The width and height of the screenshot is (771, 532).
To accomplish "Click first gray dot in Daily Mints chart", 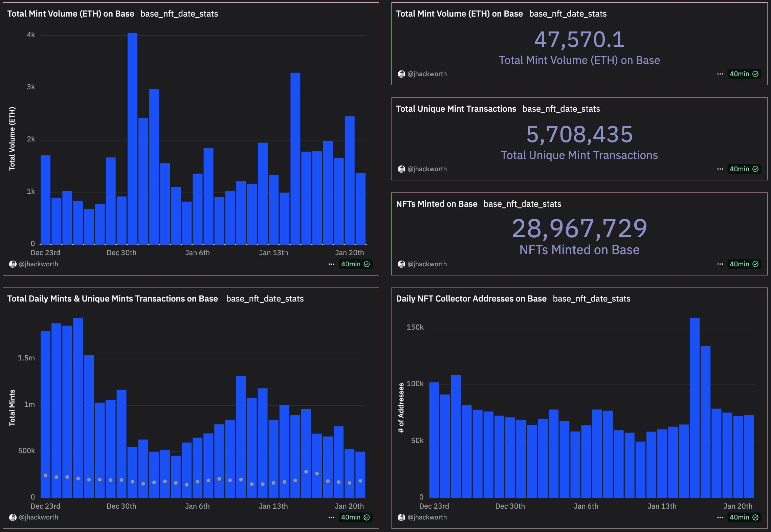I will [x=46, y=475].
